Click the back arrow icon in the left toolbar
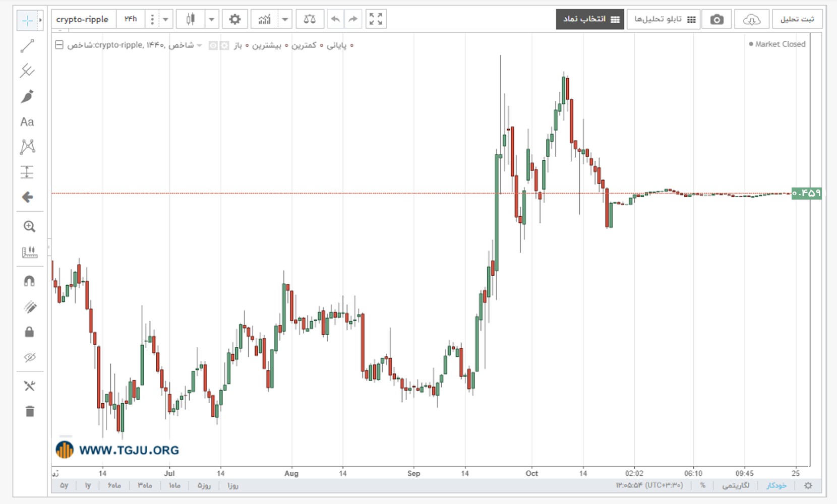 [27, 197]
